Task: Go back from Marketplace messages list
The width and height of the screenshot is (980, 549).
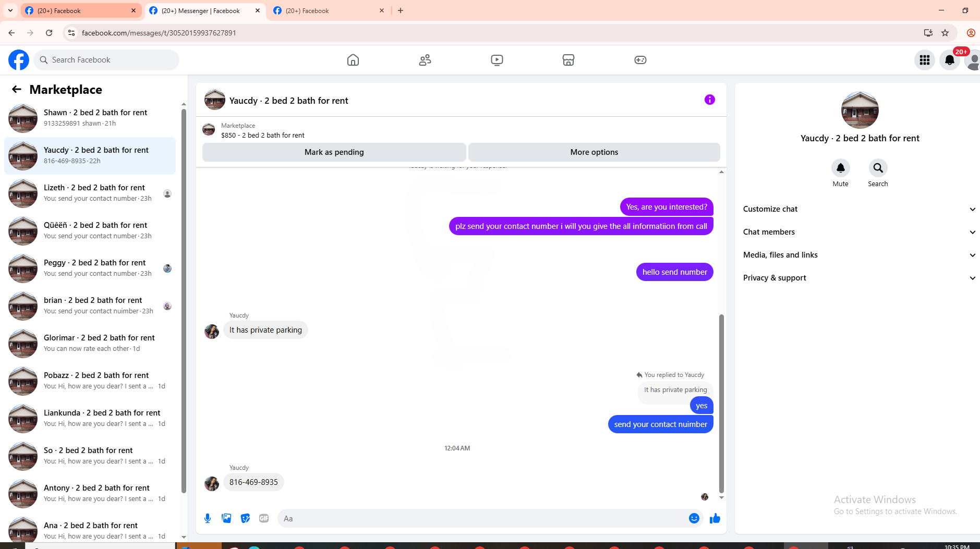Action: [17, 90]
